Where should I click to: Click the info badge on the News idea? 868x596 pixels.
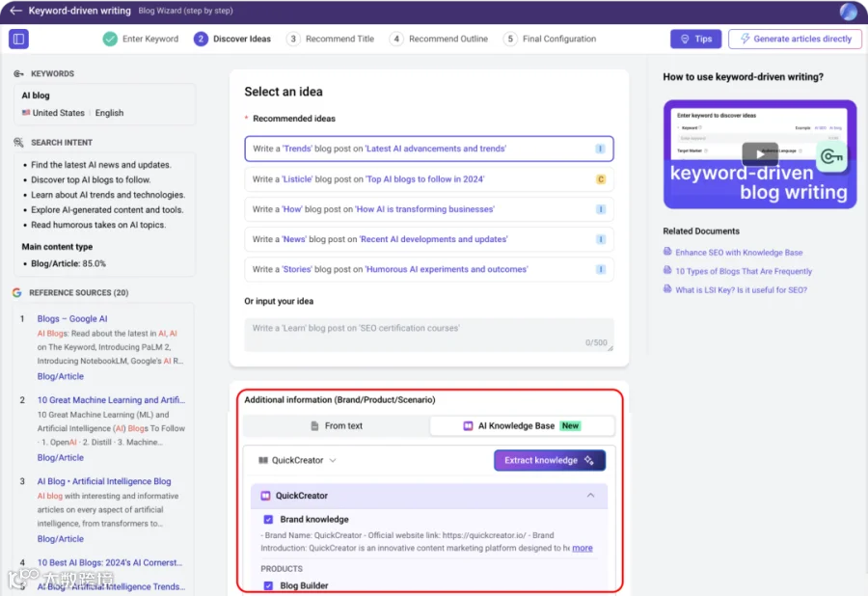(x=600, y=239)
